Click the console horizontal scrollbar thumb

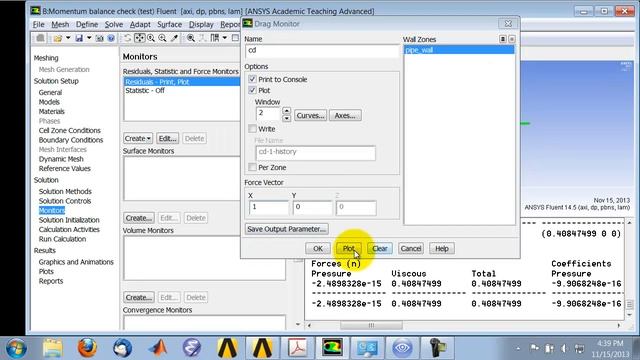371,325
